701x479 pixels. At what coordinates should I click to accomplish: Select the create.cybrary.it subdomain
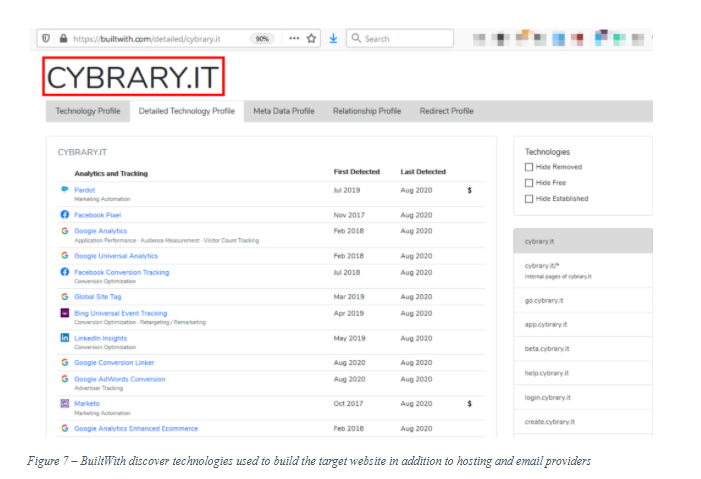click(x=583, y=421)
